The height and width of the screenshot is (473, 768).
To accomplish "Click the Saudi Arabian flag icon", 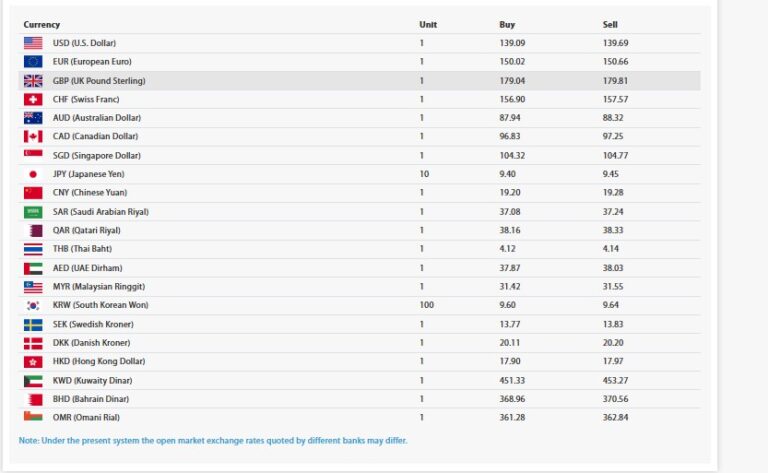I will tap(33, 212).
